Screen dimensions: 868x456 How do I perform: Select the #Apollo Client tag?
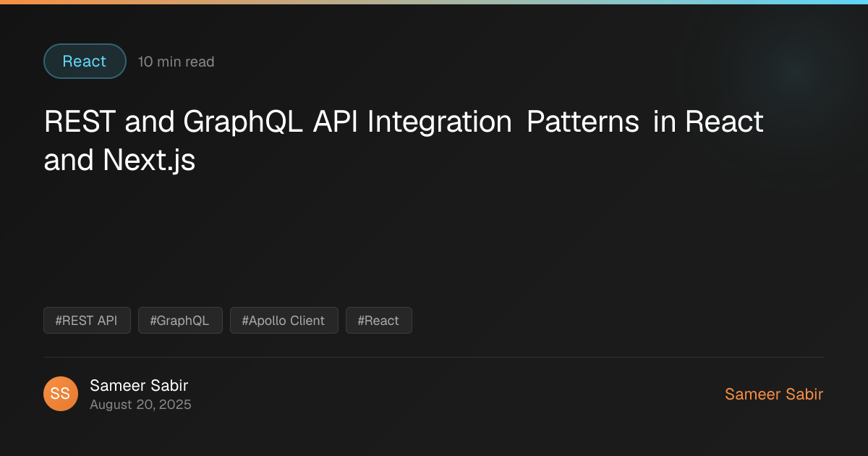click(x=284, y=321)
